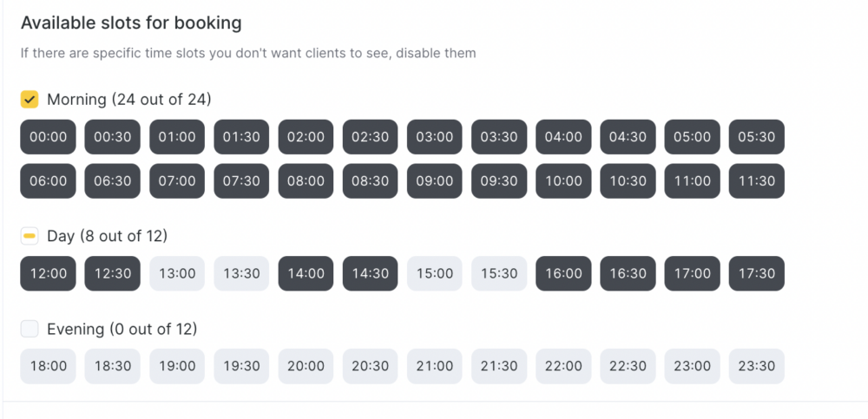
Task: Disable the 11:30 time slot
Action: pos(756,181)
